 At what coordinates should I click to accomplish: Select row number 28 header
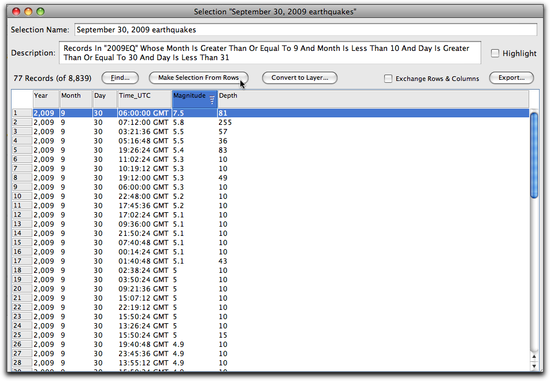[22, 363]
